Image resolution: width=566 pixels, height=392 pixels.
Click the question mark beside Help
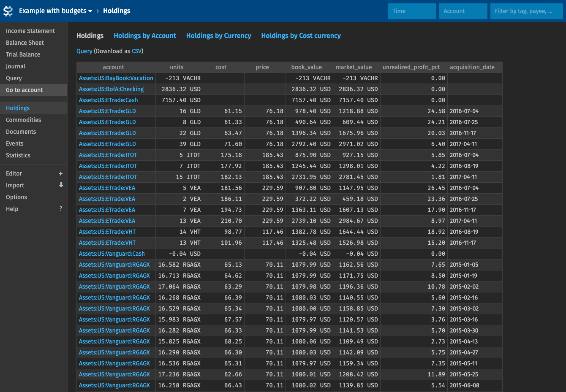click(61, 208)
